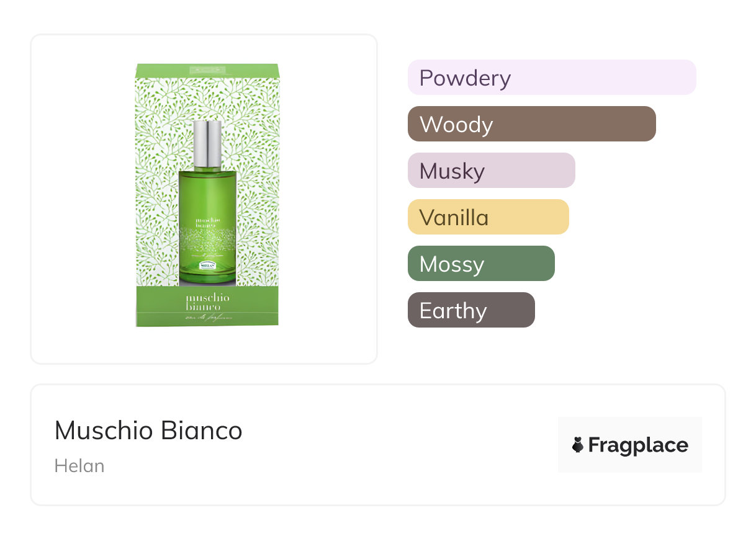Open the Muschio Bianco title link
Image resolution: width=756 pixels, height=536 pixels.
coord(148,431)
